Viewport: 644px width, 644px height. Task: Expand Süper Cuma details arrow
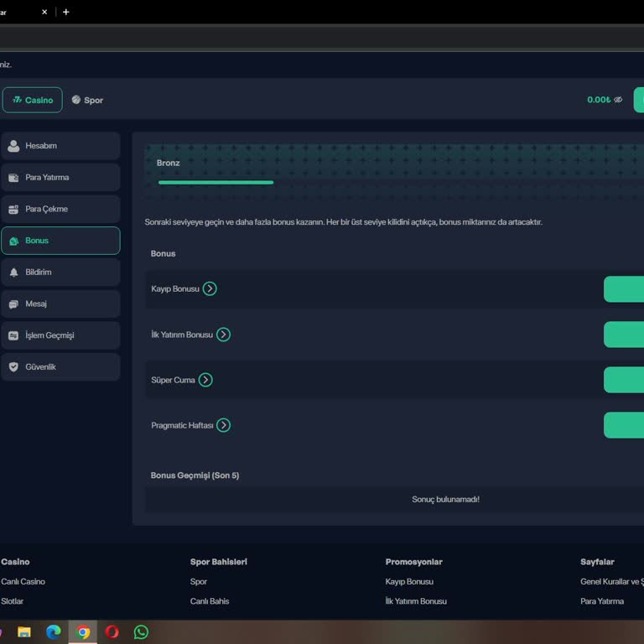click(x=205, y=380)
